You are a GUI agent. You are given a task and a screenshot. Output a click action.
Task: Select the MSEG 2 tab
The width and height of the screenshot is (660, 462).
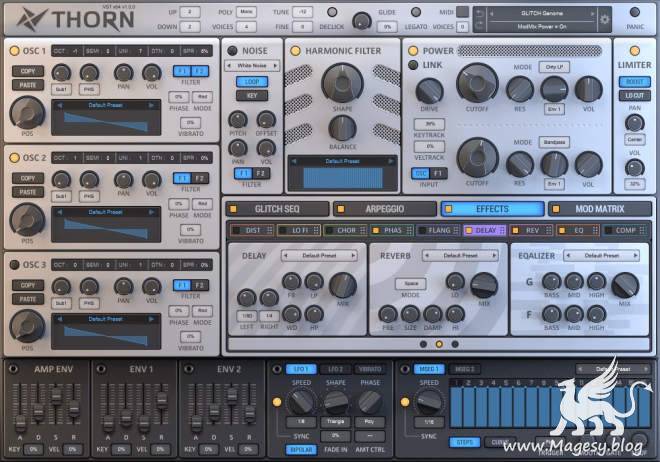click(464, 369)
